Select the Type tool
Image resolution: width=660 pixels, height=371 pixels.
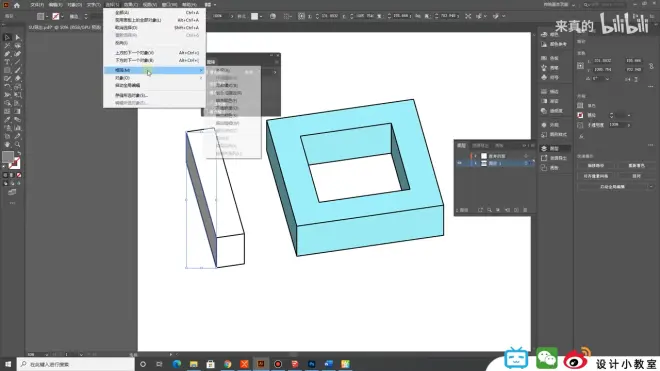coord(7,62)
